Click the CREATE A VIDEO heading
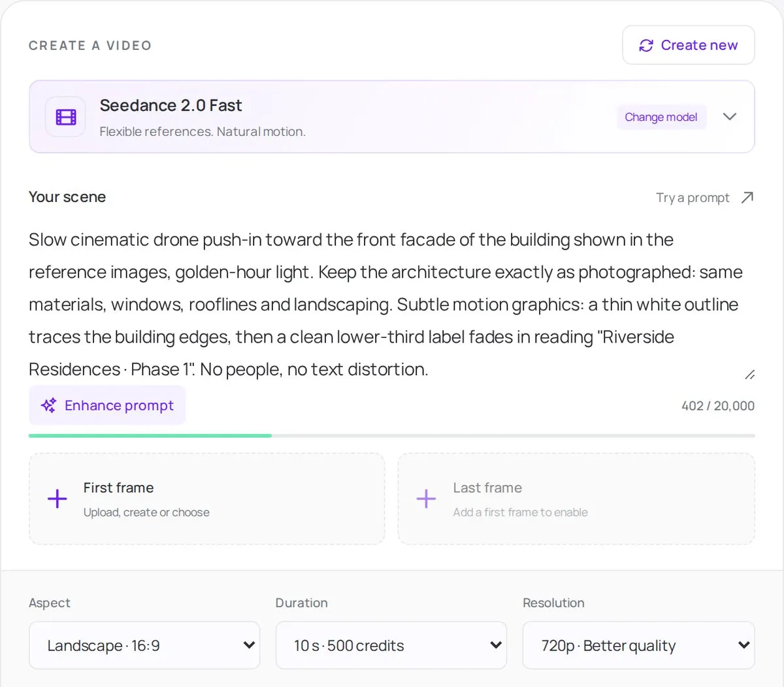Viewport: 784px width, 687px height. [90, 46]
